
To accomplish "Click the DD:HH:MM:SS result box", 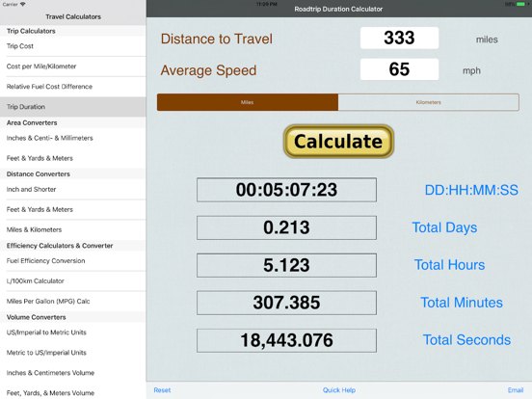I will [286, 190].
